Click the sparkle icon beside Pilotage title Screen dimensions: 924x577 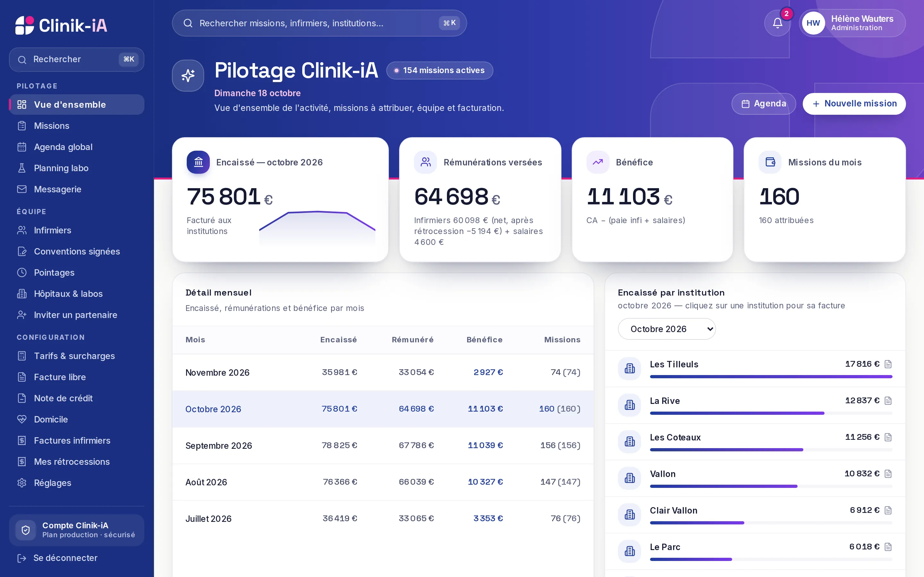(188, 76)
